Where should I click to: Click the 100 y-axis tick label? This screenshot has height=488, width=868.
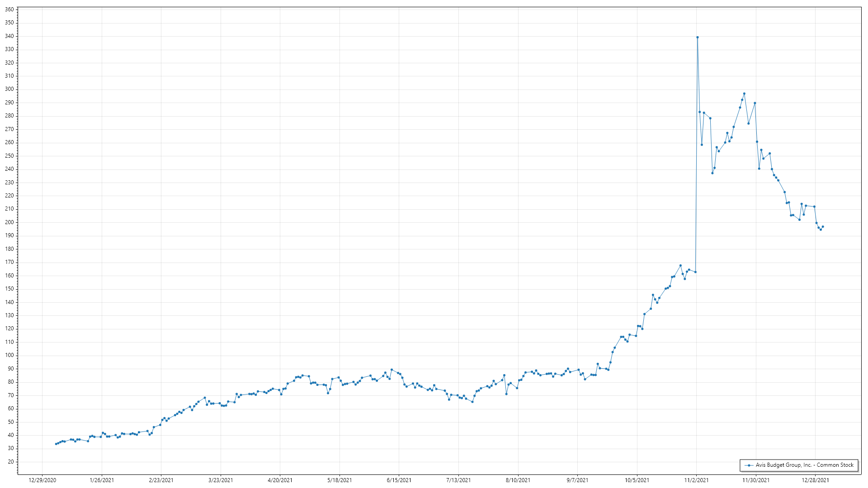click(x=9, y=355)
